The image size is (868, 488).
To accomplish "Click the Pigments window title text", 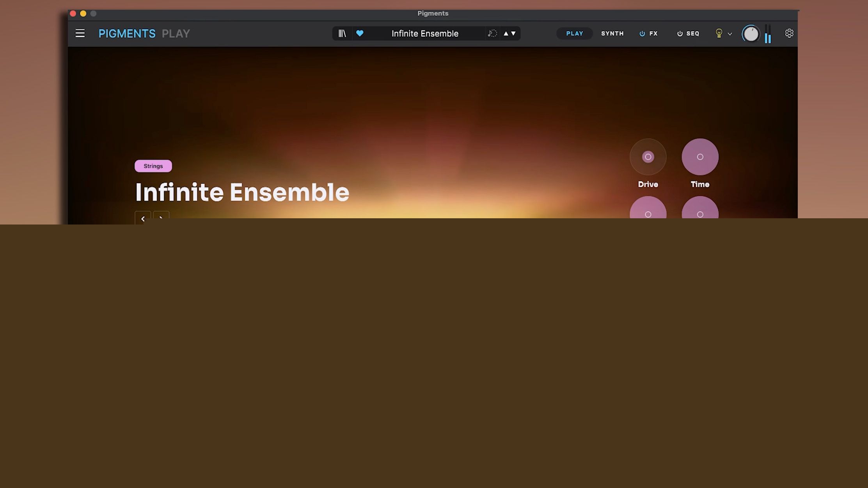I will [433, 13].
